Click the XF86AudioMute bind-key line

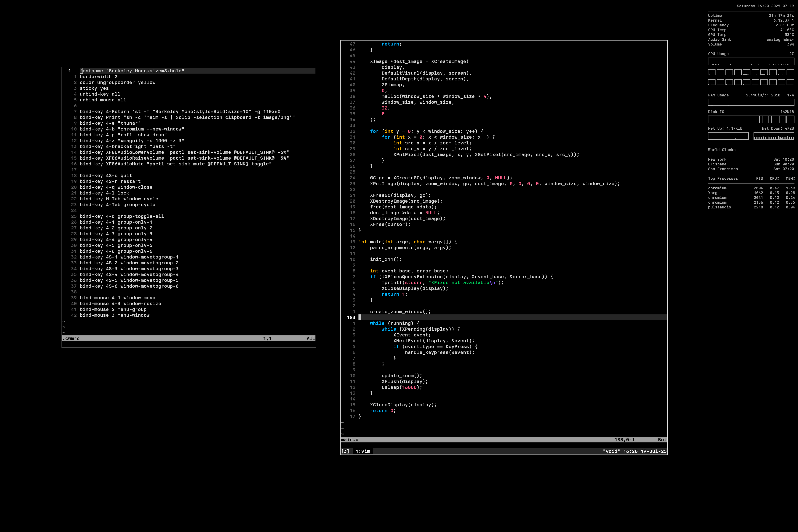(176, 164)
